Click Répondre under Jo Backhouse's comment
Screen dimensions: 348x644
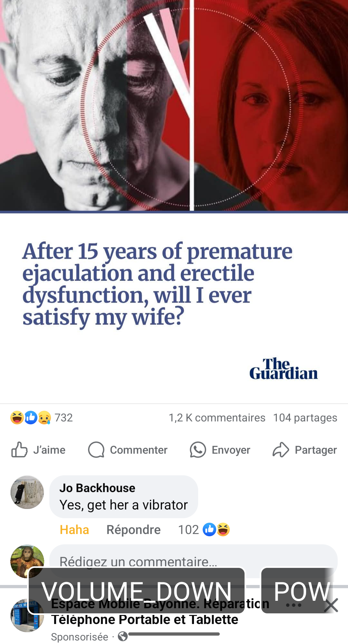point(133,530)
